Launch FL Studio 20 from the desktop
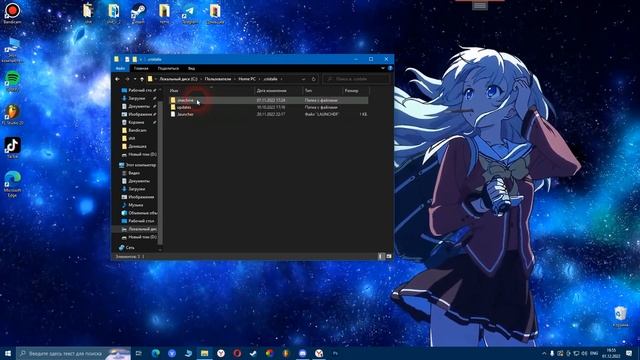Screen dimensions: 640x360 tap(12, 115)
